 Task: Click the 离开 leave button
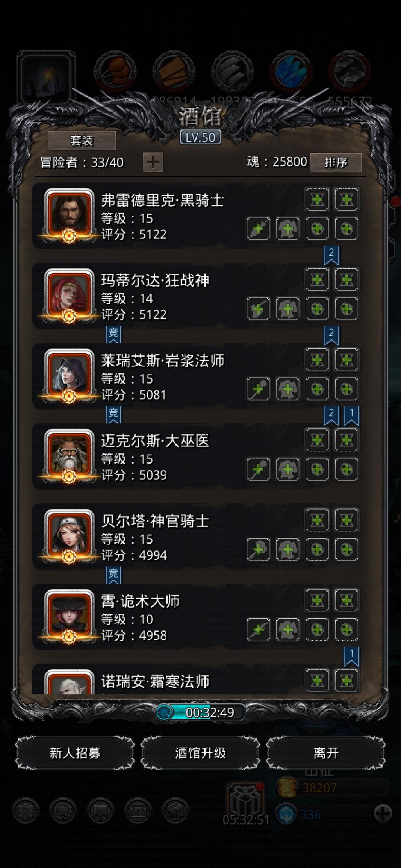(326, 753)
